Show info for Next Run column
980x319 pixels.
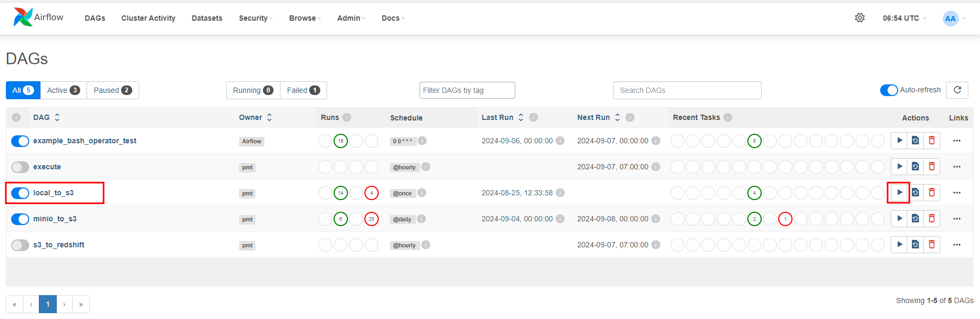[x=630, y=117]
